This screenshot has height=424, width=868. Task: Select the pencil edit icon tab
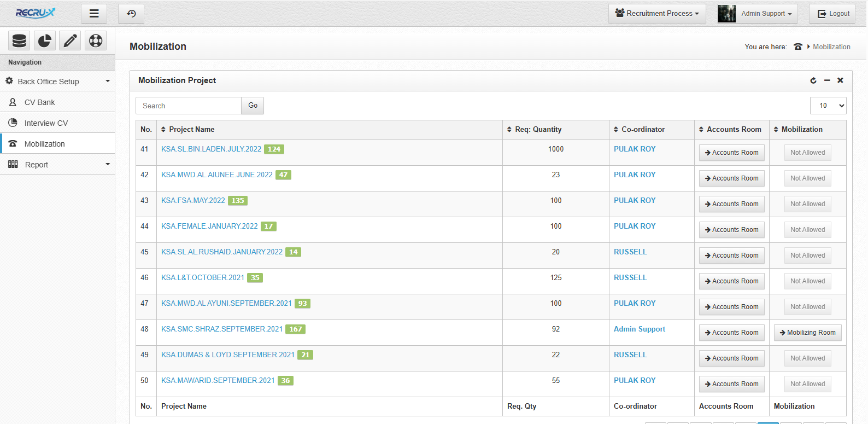(70, 41)
